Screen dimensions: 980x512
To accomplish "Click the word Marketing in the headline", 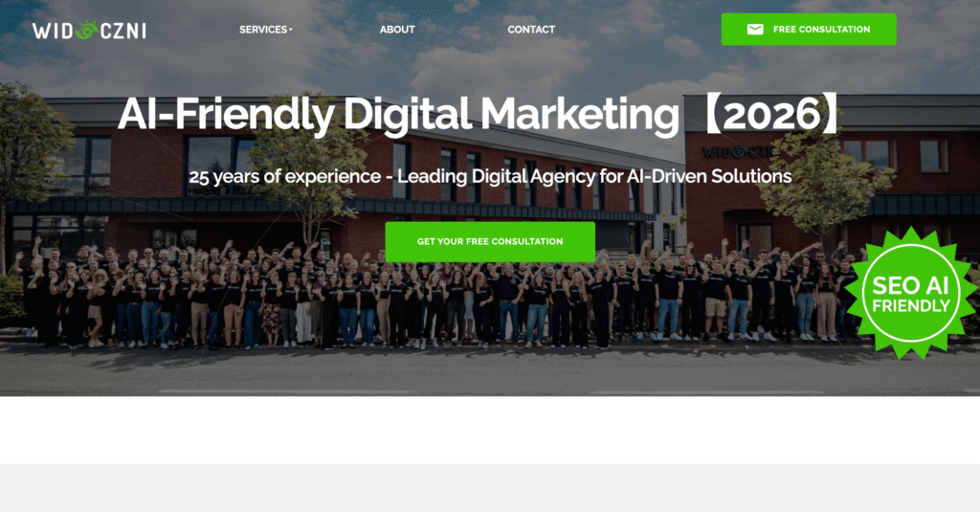I will coord(579,115).
